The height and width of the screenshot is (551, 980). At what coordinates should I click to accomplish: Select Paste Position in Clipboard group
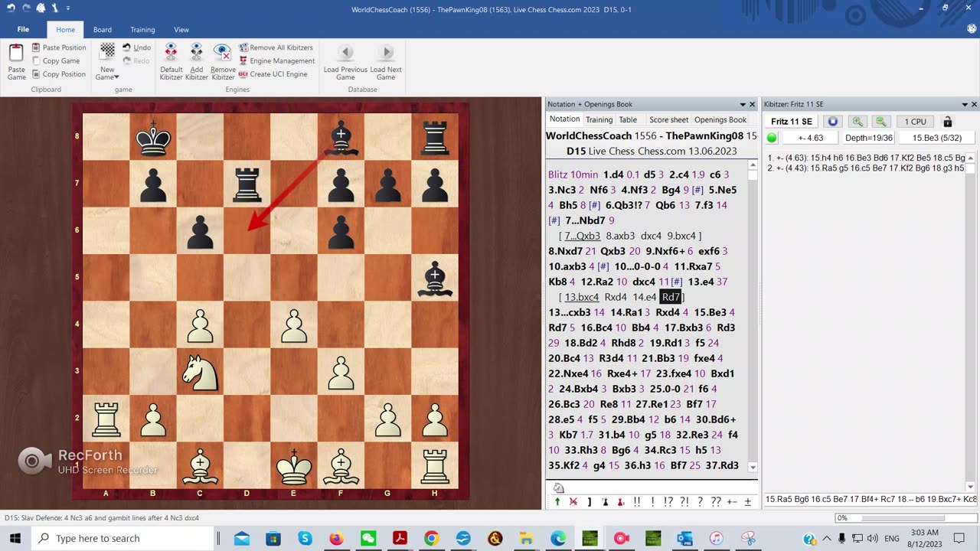(59, 47)
